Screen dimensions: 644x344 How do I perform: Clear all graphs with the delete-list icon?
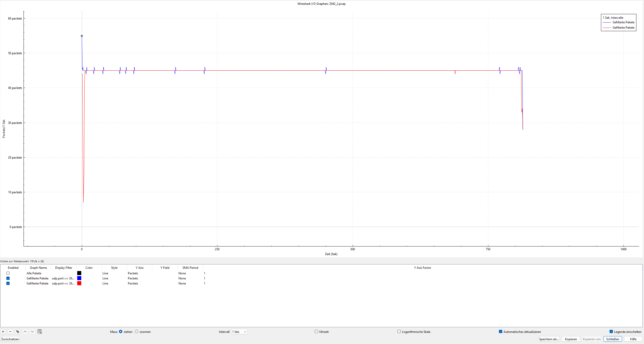pos(39,332)
